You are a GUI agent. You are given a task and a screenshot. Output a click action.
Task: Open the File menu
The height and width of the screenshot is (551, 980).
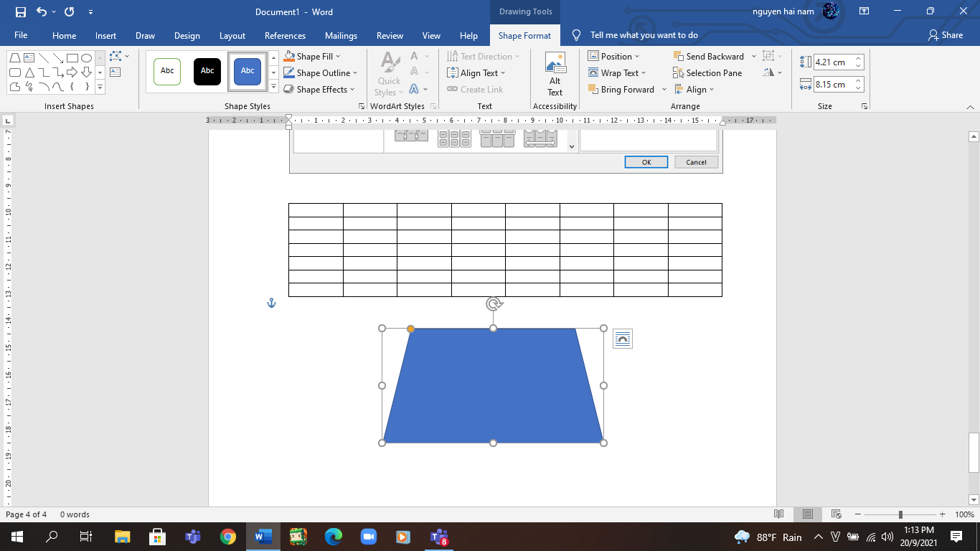click(21, 35)
